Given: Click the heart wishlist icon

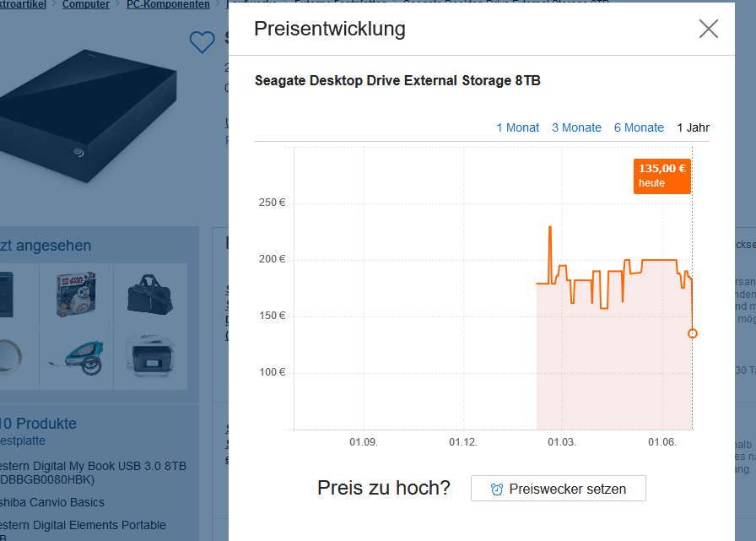Looking at the screenshot, I should pyautogui.click(x=202, y=41).
